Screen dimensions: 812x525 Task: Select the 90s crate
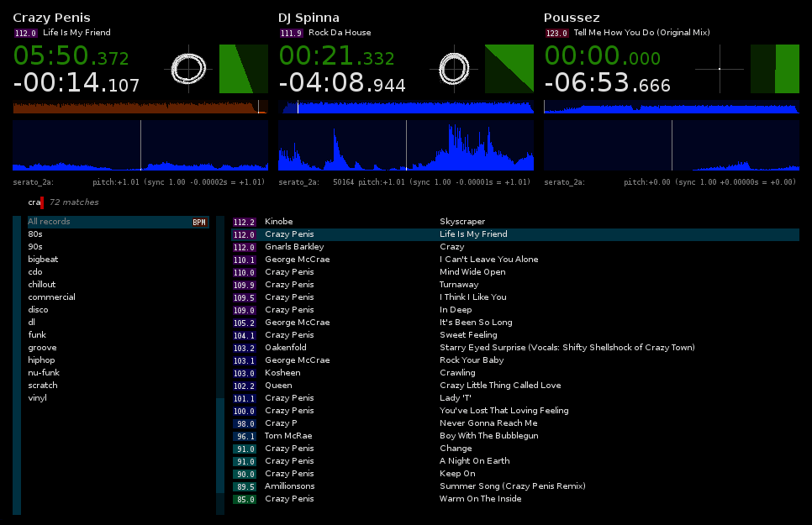tap(118, 246)
